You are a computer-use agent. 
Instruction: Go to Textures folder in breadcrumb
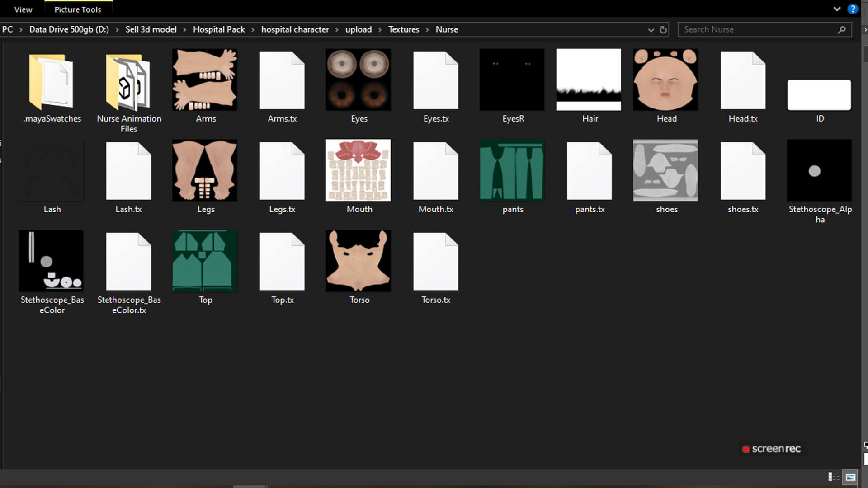tap(404, 29)
